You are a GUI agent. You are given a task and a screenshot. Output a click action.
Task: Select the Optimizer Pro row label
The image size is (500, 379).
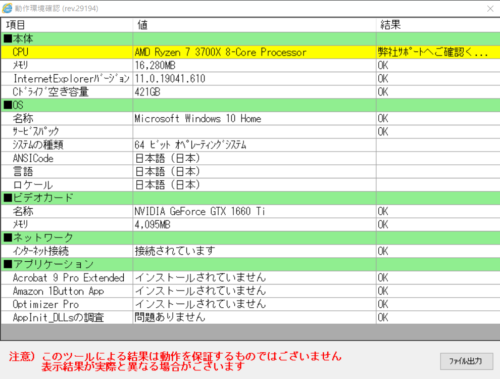pos(46,304)
